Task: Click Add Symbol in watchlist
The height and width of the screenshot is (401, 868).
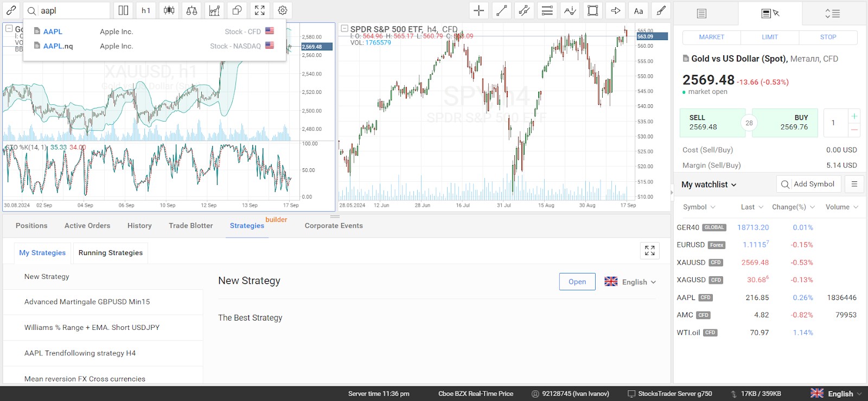Action: [x=809, y=184]
